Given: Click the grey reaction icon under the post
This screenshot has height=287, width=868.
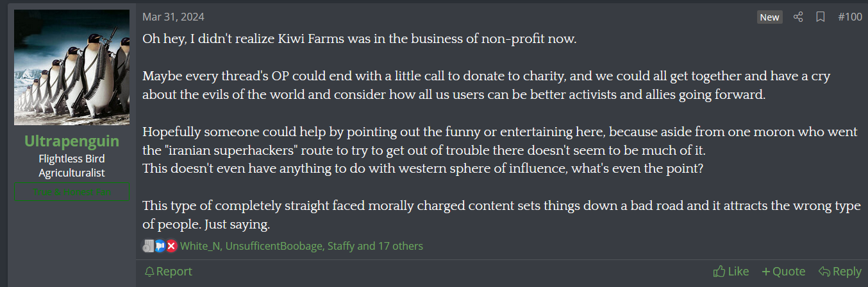Looking at the screenshot, I should (x=148, y=246).
